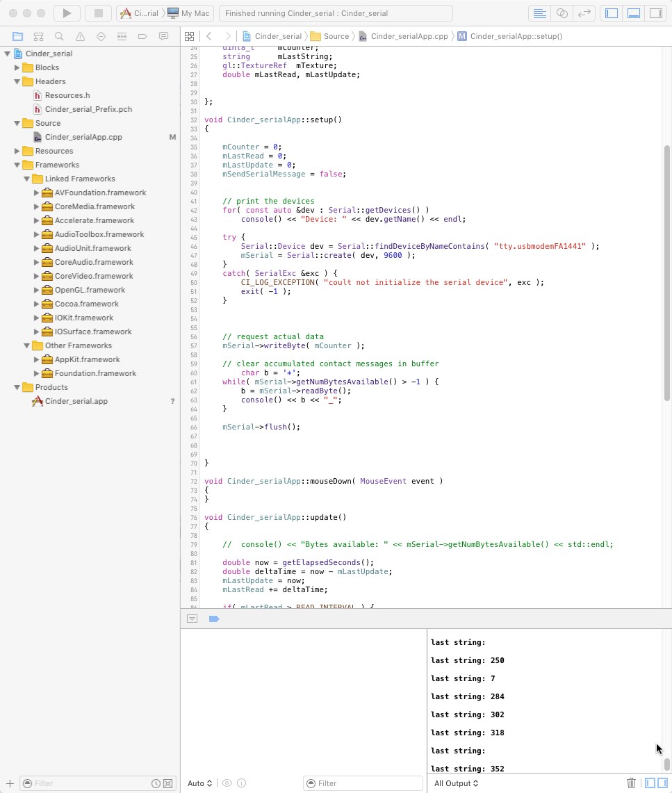Collapse the Frameworks group
Screen dimensions: 672x793
(17, 165)
